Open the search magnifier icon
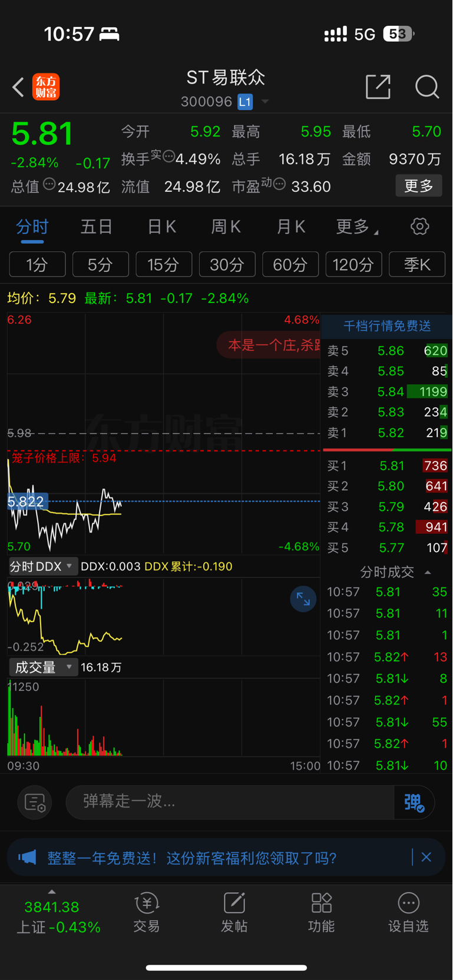This screenshot has width=453, height=980. click(427, 87)
